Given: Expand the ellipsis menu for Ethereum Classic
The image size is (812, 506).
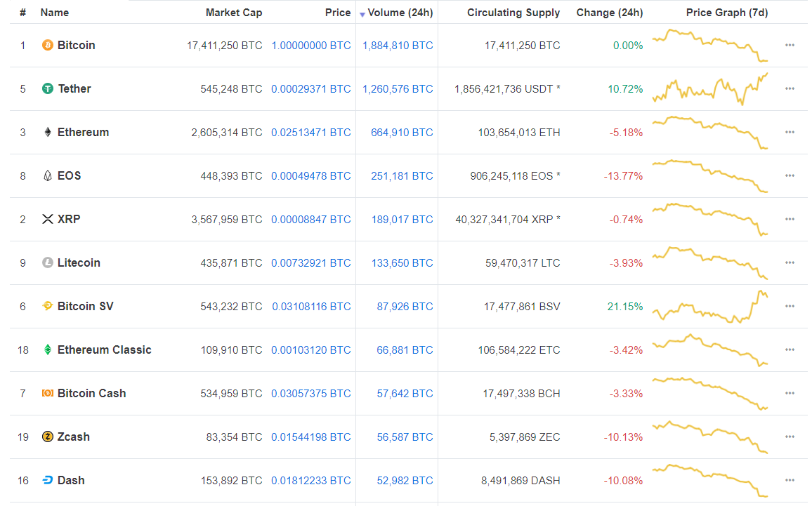Looking at the screenshot, I should [x=790, y=350].
